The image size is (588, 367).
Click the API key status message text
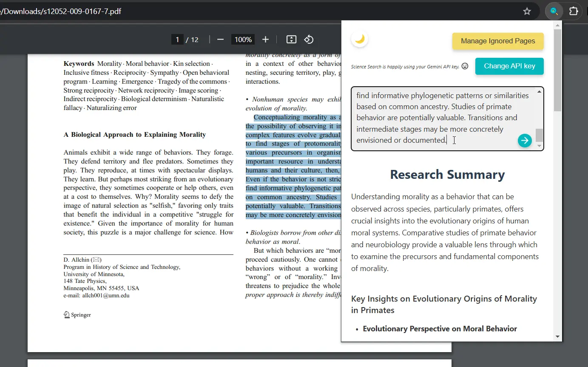click(x=405, y=67)
